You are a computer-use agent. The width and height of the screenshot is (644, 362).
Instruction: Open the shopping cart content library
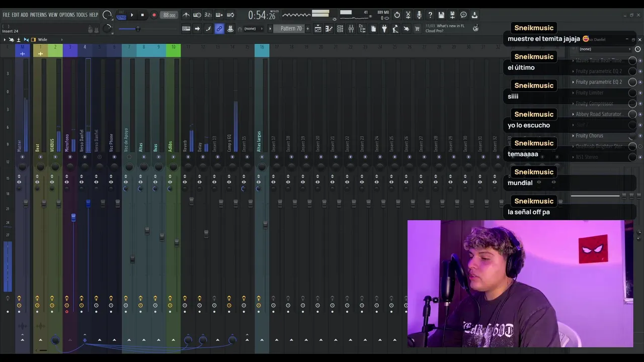pos(417,29)
